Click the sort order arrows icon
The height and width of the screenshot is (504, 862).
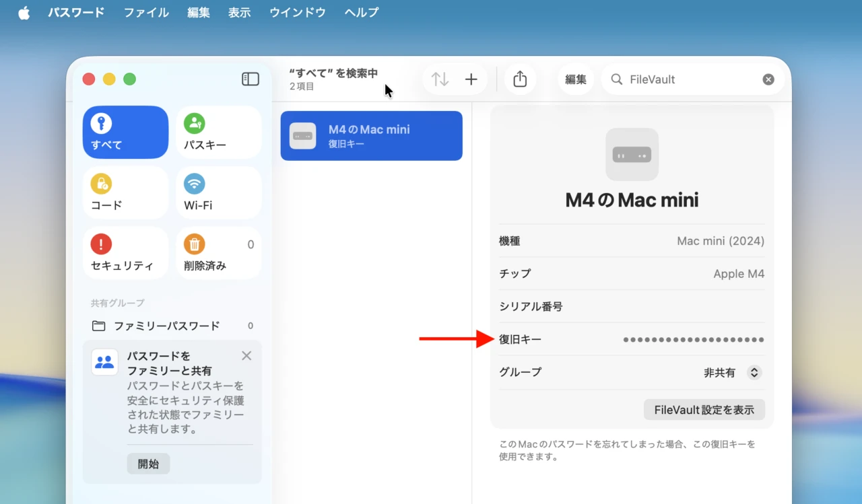440,79
